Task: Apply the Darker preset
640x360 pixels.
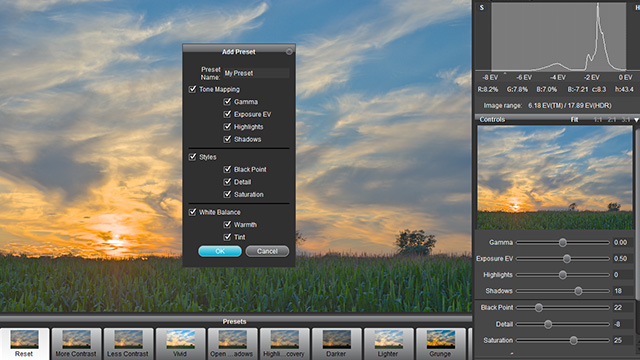Action: [336, 344]
